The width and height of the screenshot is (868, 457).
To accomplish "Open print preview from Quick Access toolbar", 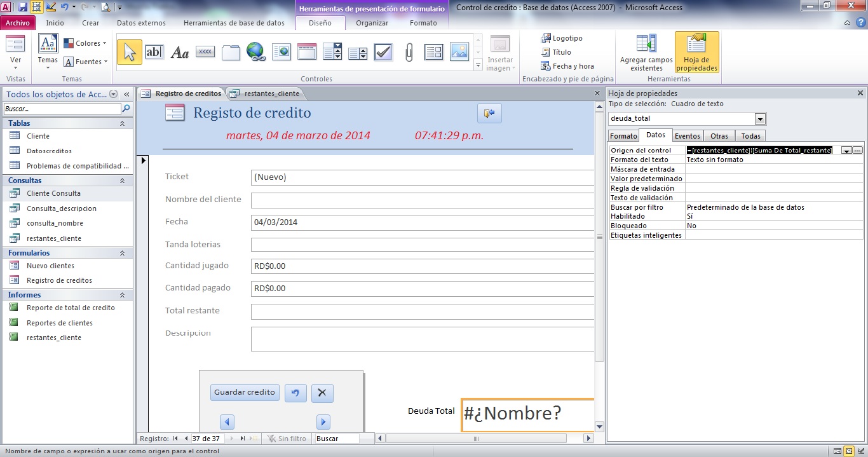I will coord(105,7).
